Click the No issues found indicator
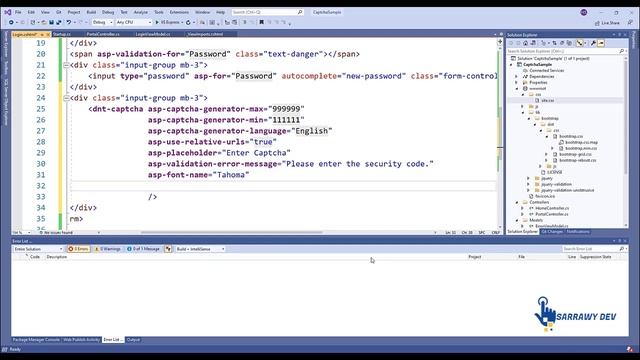 [56, 233]
